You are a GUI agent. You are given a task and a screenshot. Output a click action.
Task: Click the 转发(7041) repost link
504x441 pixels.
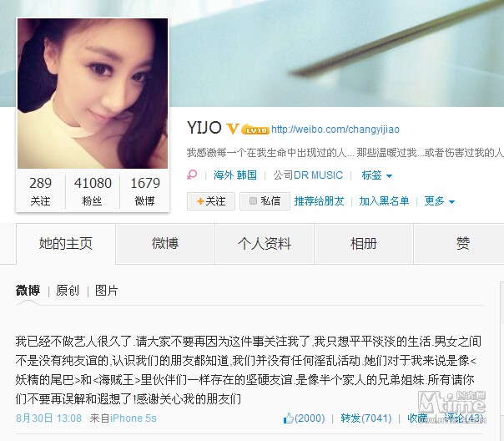click(366, 418)
